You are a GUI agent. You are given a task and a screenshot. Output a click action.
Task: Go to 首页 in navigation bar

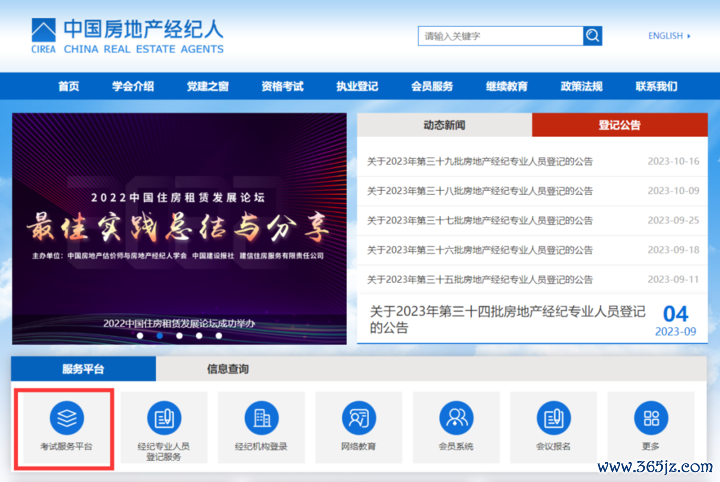68,86
